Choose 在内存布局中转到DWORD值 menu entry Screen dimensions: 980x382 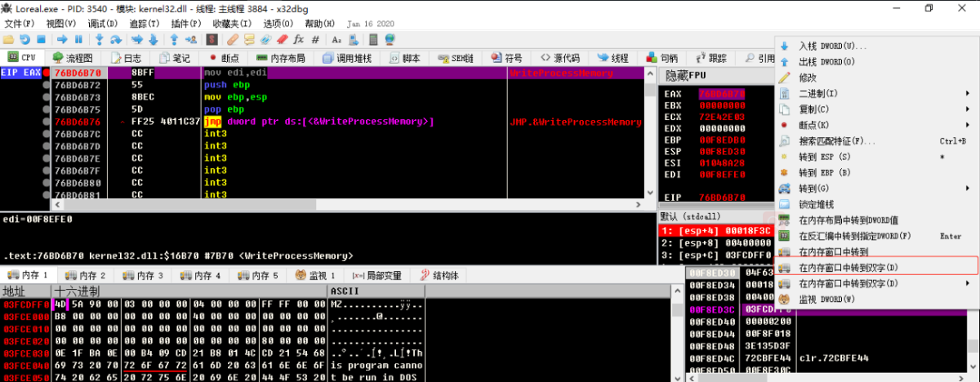[x=875, y=220]
